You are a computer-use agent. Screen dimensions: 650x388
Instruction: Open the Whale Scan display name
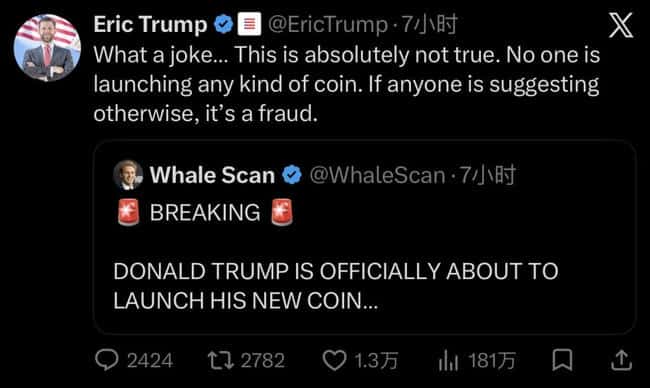[x=212, y=175]
